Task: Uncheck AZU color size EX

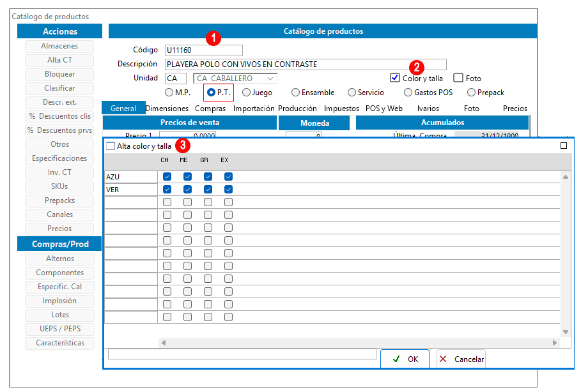Action: click(228, 177)
